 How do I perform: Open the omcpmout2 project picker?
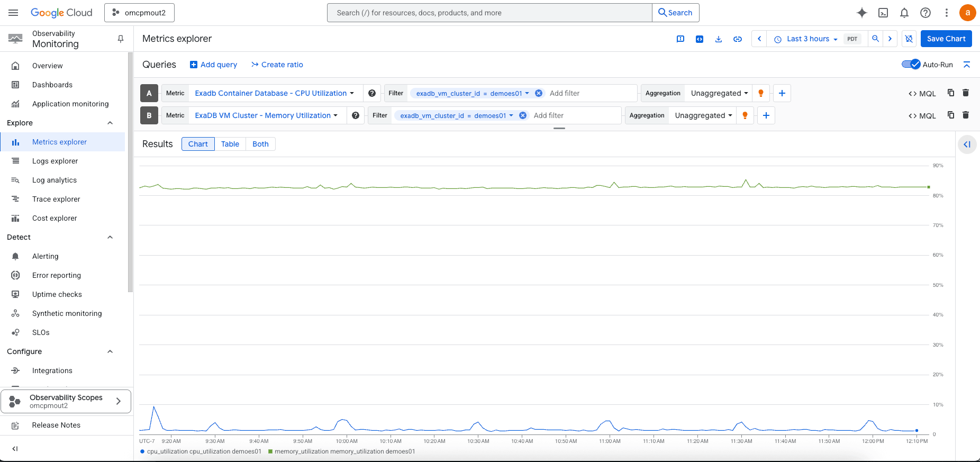pyautogui.click(x=139, y=13)
